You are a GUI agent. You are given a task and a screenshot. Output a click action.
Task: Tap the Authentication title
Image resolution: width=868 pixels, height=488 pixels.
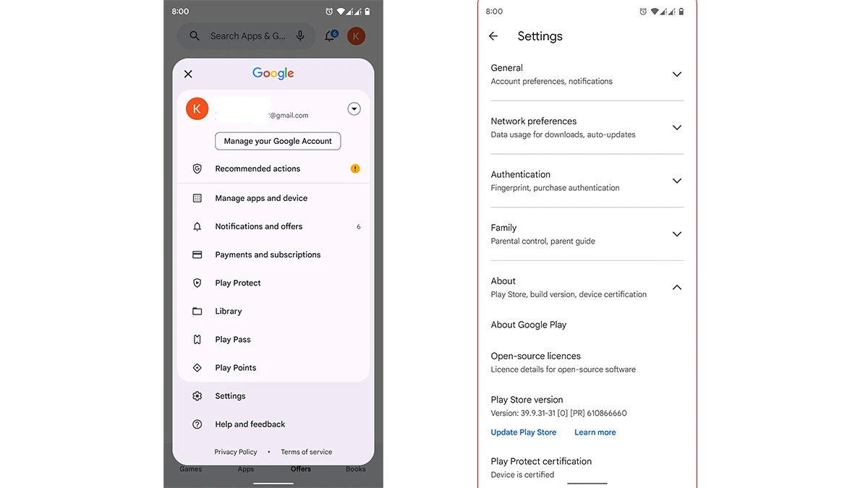point(521,174)
